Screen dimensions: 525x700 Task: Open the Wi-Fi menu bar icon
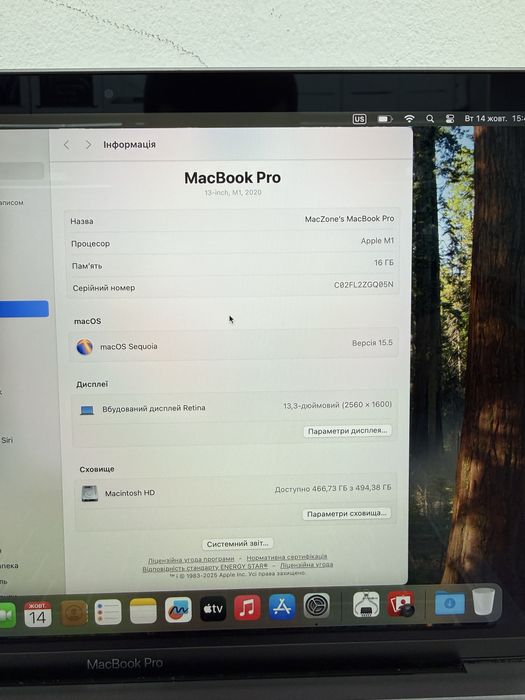tap(409, 118)
